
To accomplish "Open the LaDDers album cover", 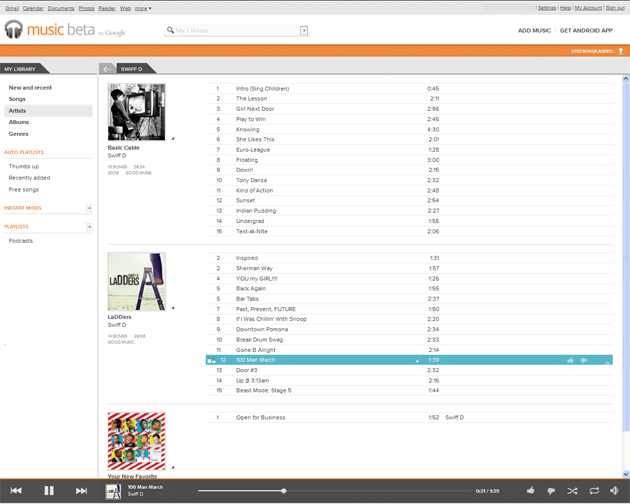I will coord(137,281).
